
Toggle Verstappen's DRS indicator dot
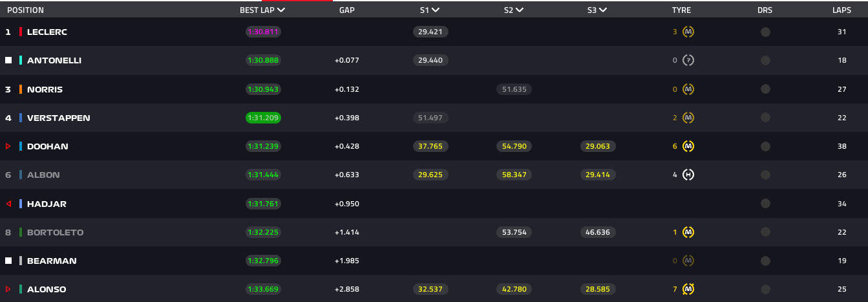click(765, 118)
